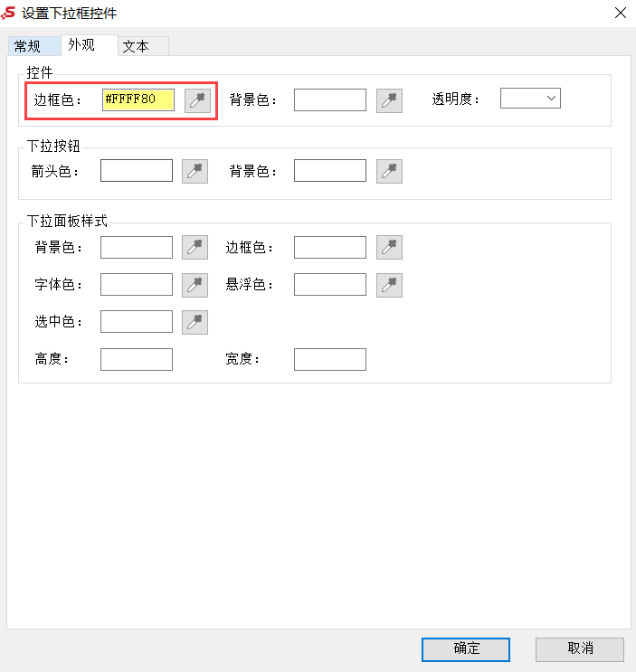
Task: Click eyedropper next to 控件 边框色 field
Action: 197,100
